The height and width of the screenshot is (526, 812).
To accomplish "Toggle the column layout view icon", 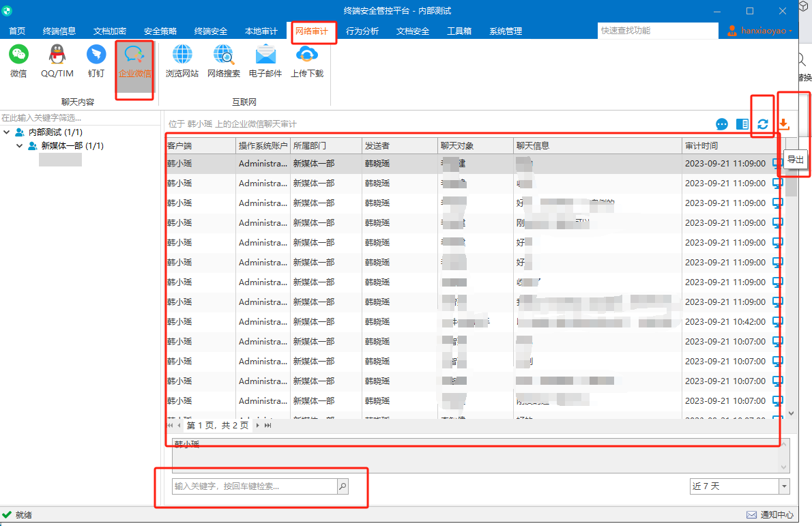I will 742,124.
